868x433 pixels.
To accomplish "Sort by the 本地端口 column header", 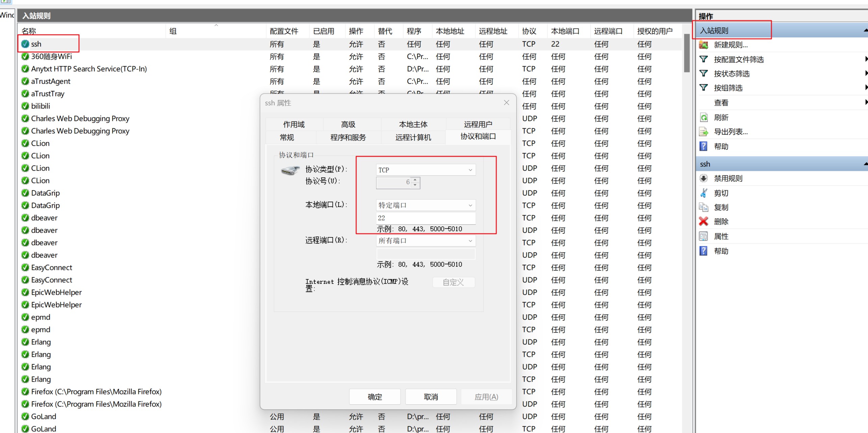I will tap(569, 31).
